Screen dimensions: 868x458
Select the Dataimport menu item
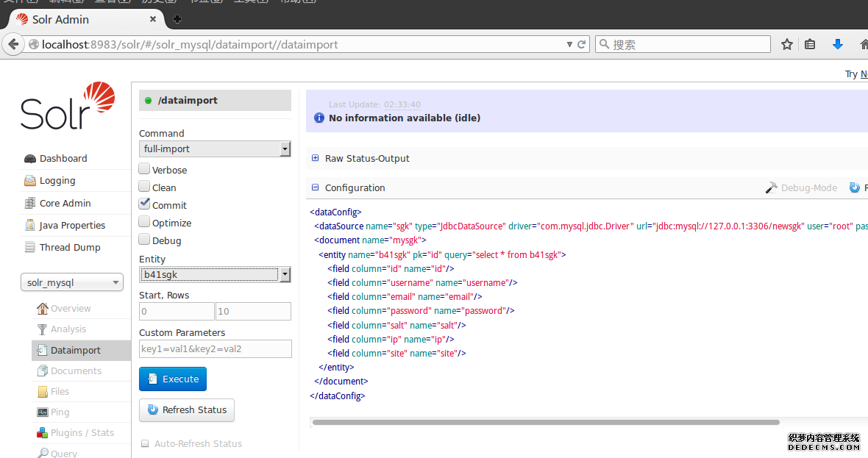(75, 351)
